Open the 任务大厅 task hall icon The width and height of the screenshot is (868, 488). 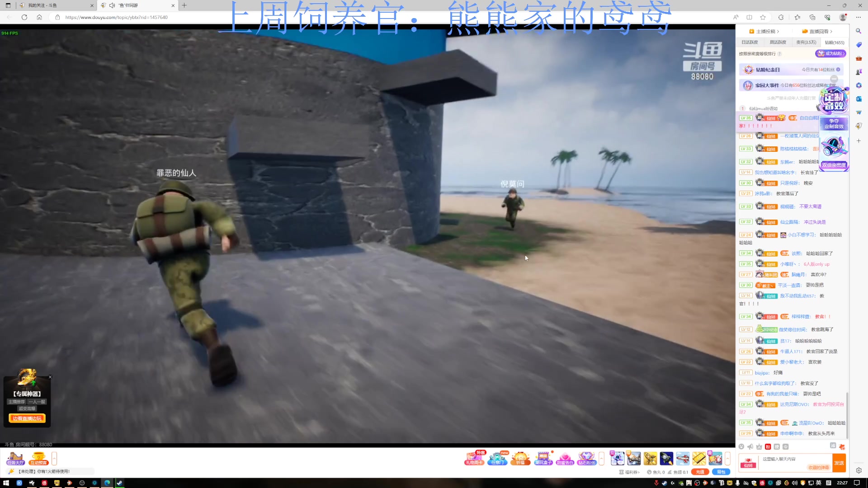point(15,458)
